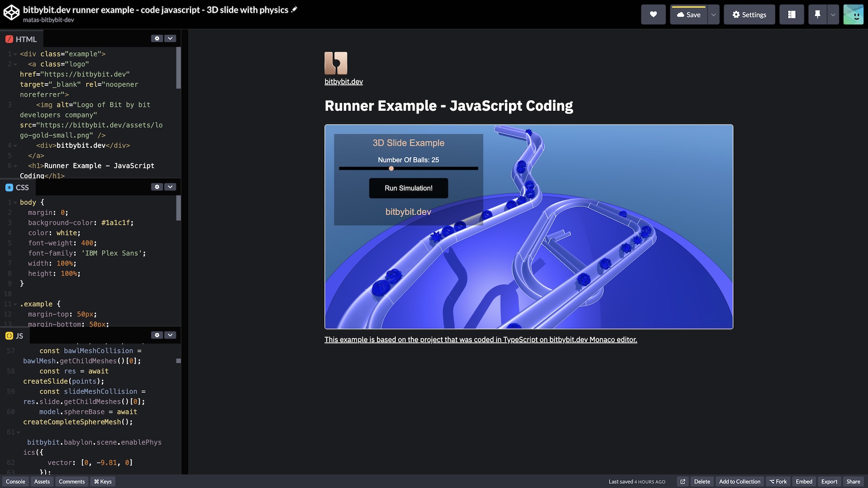Select the HTML editor tab
The height and width of the screenshot is (488, 868).
21,39
